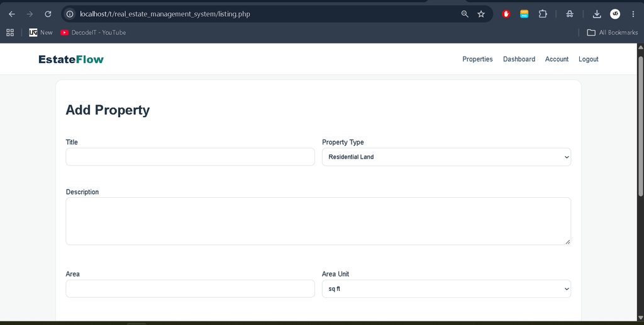Grab the Description textarea resize handle
644x325 pixels.
pos(568,241)
